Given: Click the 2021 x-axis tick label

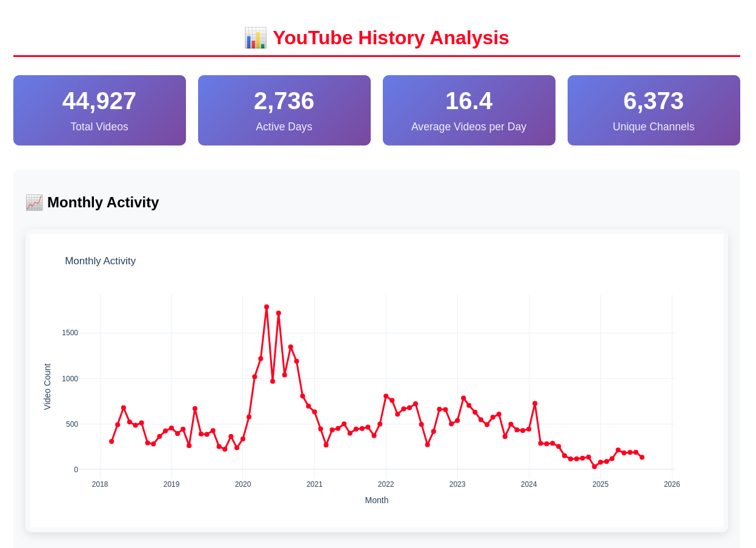Looking at the screenshot, I should click(x=314, y=484).
